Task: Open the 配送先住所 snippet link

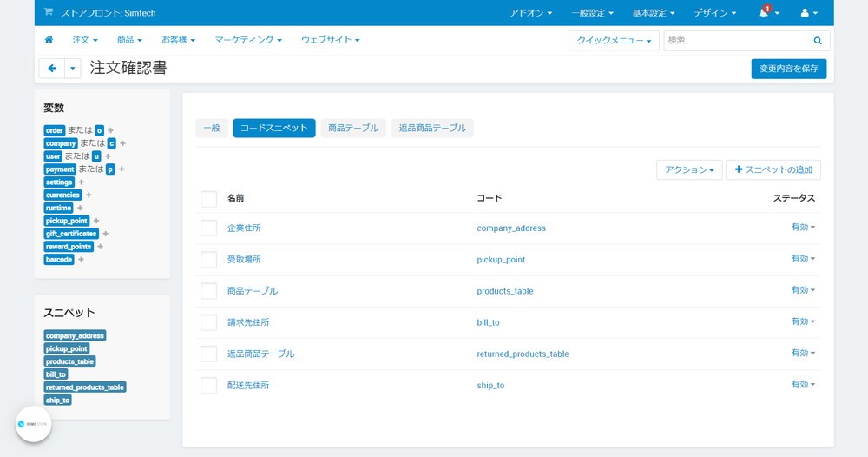Action: [248, 385]
